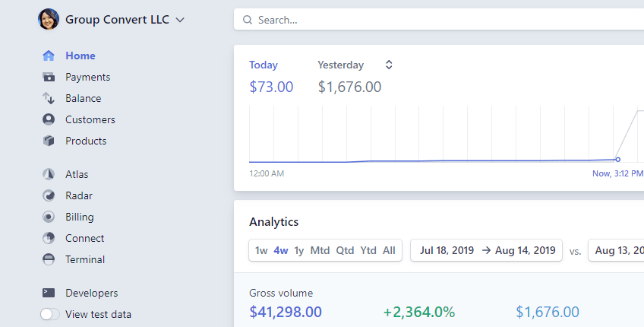
Task: Click the Radar icon
Action: 49,195
